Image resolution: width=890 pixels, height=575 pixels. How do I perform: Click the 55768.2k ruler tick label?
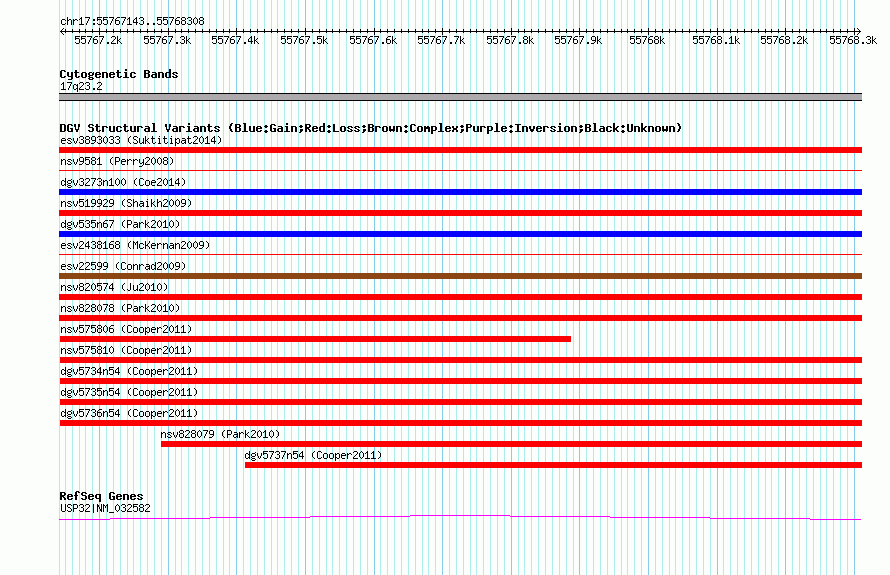(x=784, y=40)
